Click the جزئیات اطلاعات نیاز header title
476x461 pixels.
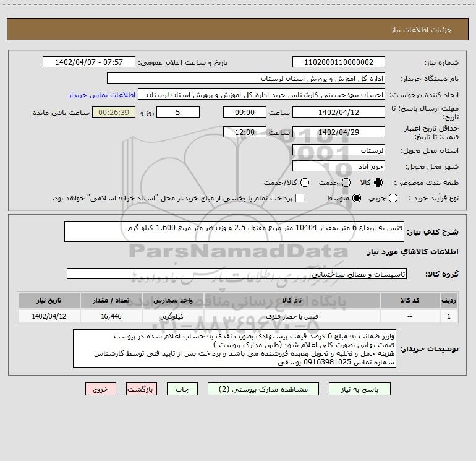pos(422,30)
